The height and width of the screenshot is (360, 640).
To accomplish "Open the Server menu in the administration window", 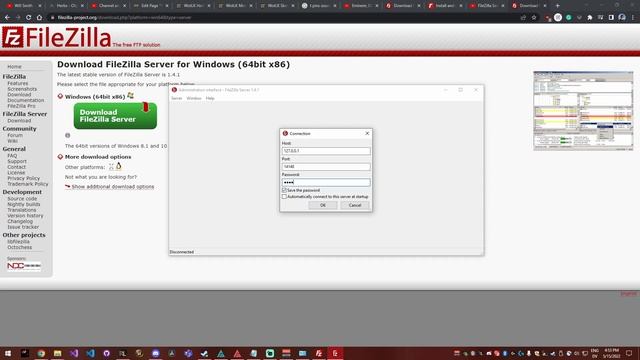I will pos(176,98).
